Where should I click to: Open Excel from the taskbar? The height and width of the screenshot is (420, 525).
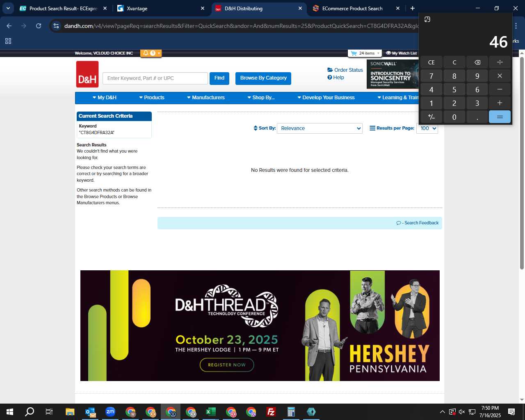pos(211,412)
